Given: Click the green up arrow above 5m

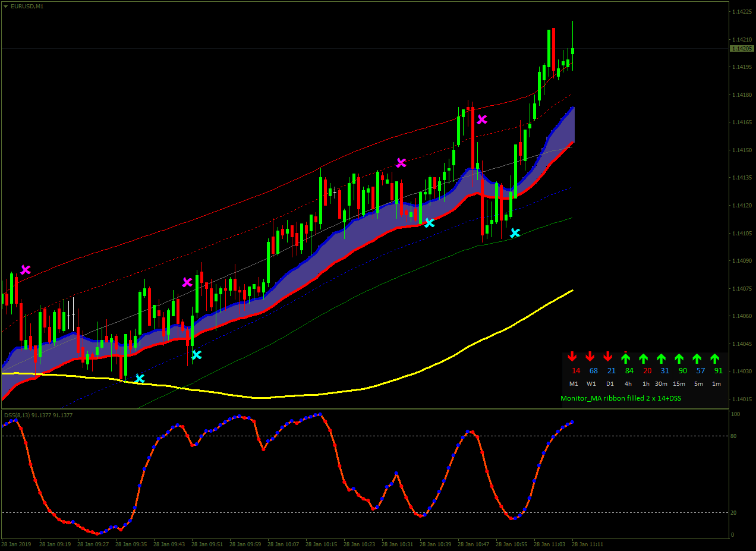Looking at the screenshot, I should pyautogui.click(x=697, y=358).
